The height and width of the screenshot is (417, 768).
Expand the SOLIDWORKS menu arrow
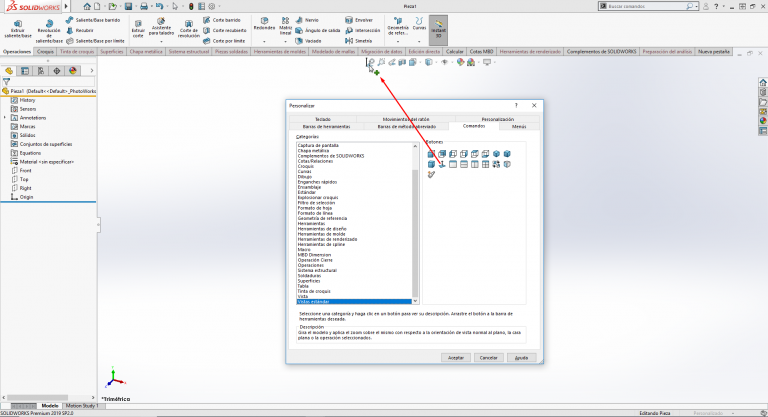click(66, 6)
